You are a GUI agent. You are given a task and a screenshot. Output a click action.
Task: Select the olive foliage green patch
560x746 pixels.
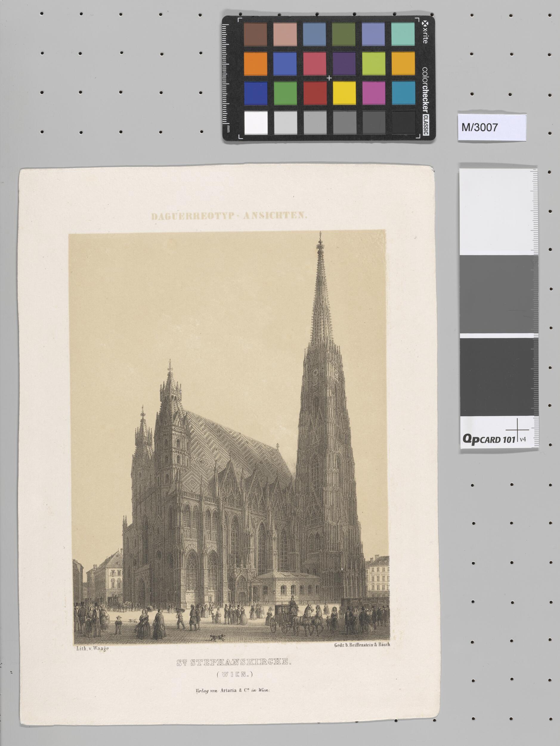pos(344,34)
